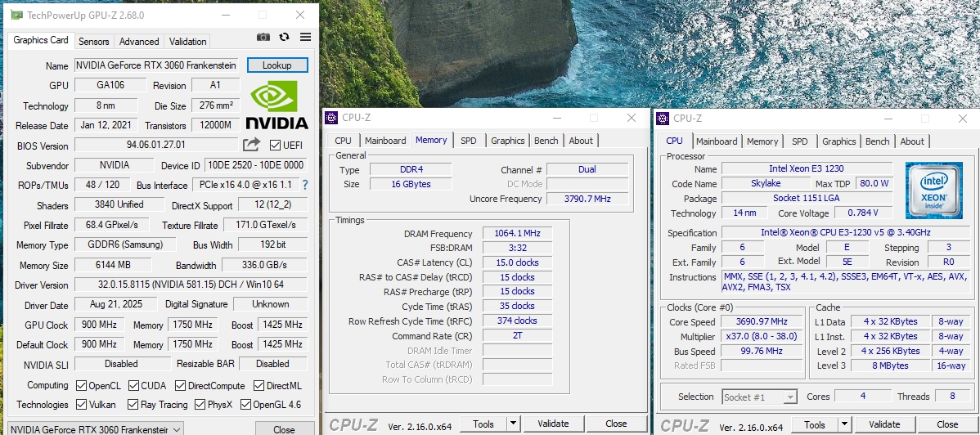Click the CAS# Latency value 15.0 clocks
This screenshot has width=980, height=435.
[518, 262]
